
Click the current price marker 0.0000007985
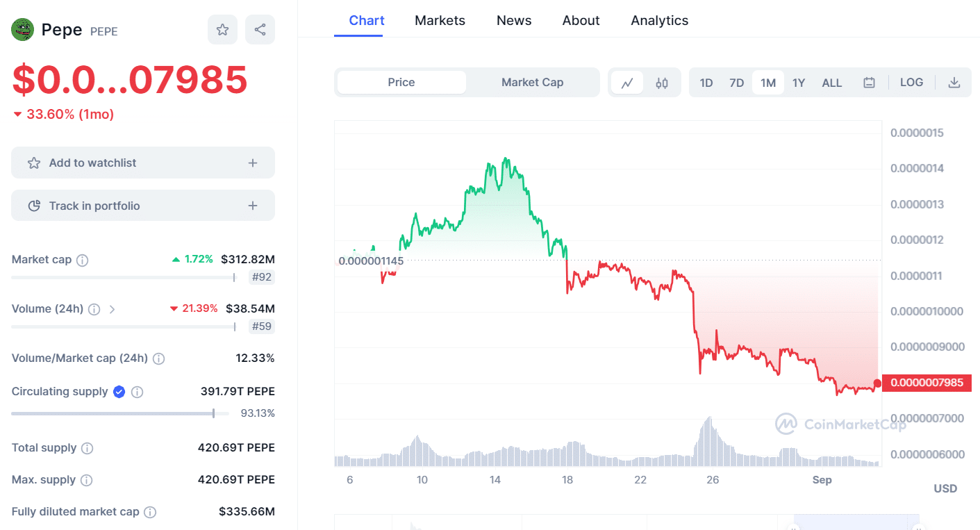pyautogui.click(x=927, y=383)
